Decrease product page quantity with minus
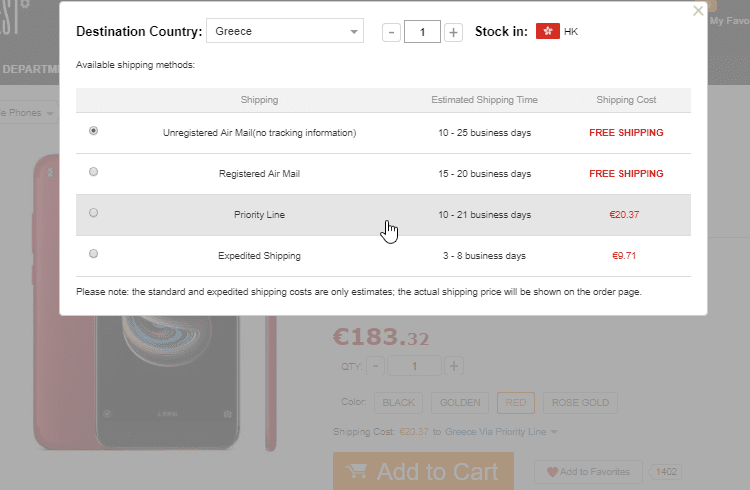The image size is (750, 490). pos(376,366)
